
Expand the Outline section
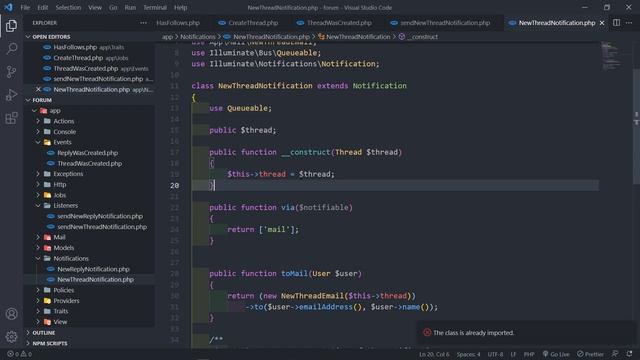(28, 333)
